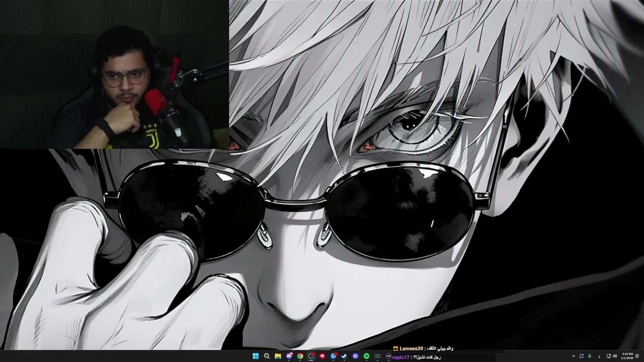Open taskbar Search magnifier
Image resolution: width=644 pixels, height=362 pixels.
267,356
